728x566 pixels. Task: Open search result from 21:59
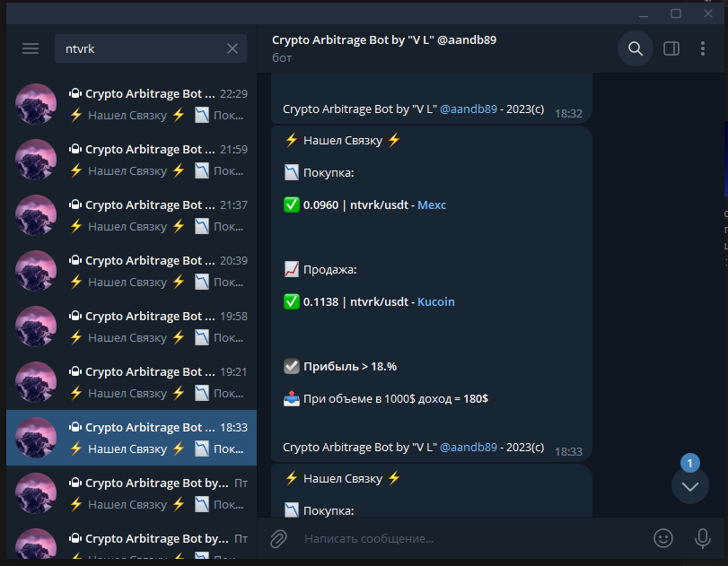[131, 160]
